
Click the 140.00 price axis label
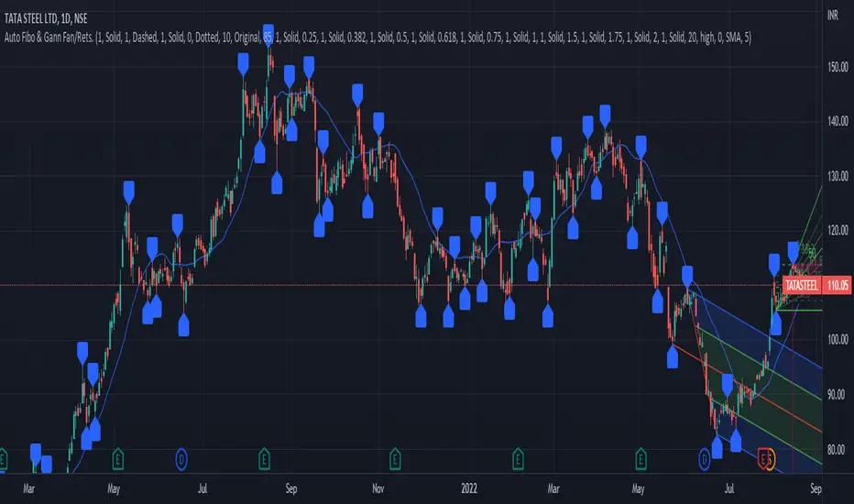click(838, 121)
